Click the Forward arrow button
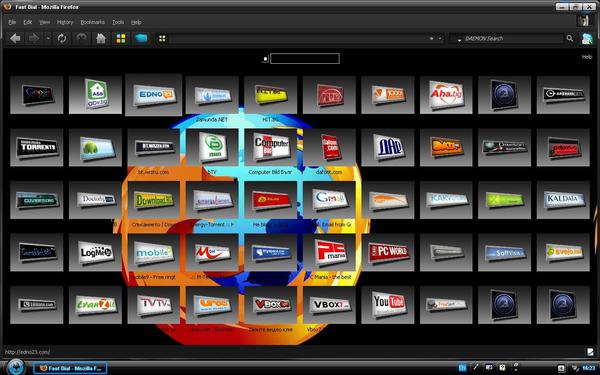Screen dimensions: 600x375 34,38
